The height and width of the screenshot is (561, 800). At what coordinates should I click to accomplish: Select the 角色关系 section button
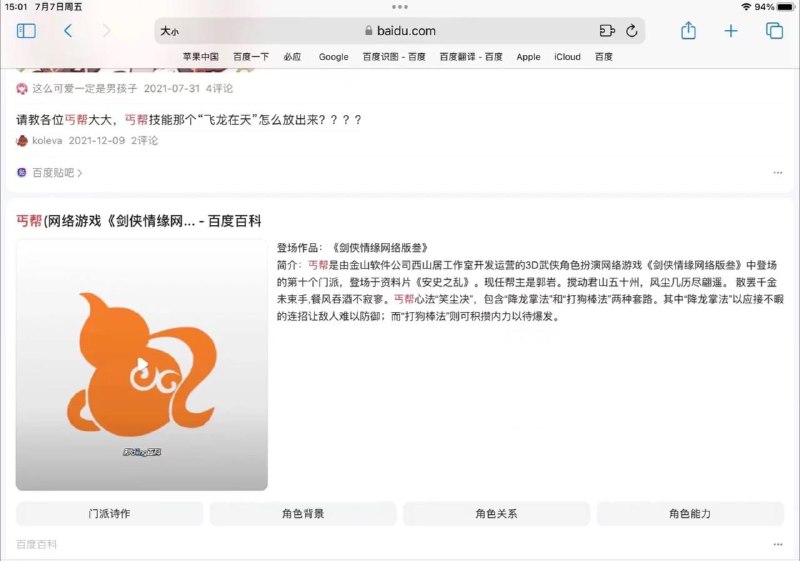(496, 514)
